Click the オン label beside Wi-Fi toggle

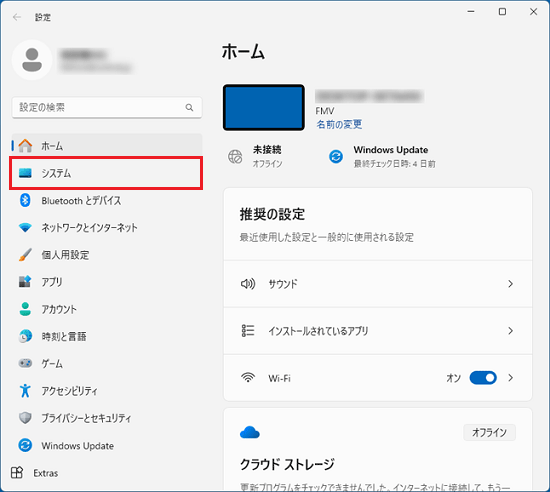(454, 378)
